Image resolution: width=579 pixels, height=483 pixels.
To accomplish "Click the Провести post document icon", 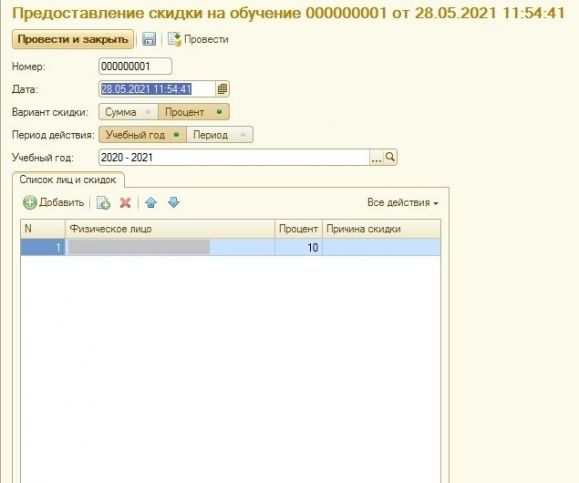I will pyautogui.click(x=174, y=39).
